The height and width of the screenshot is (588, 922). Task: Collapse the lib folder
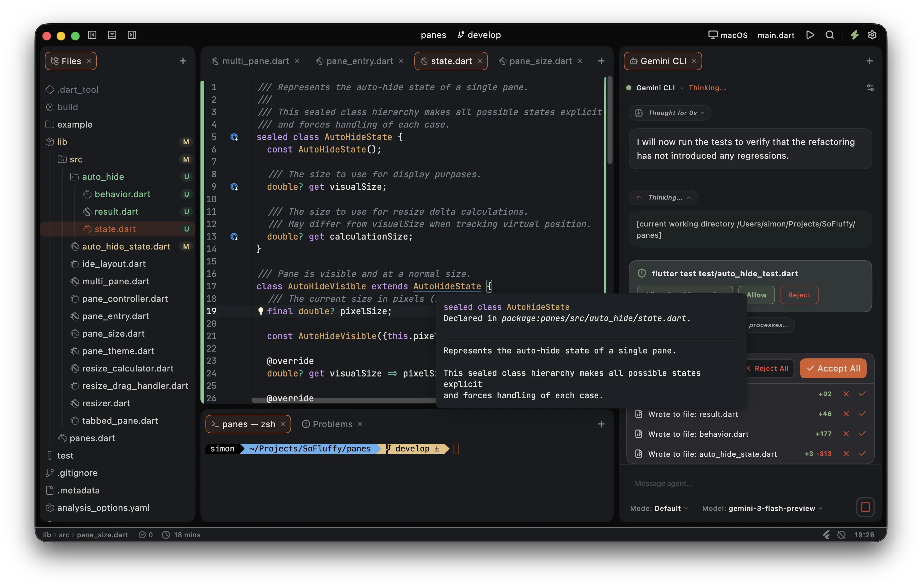pos(118,142)
